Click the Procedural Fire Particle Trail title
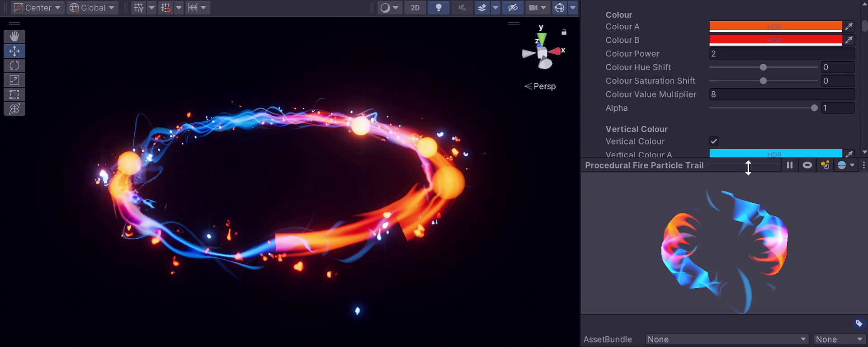 coord(644,165)
